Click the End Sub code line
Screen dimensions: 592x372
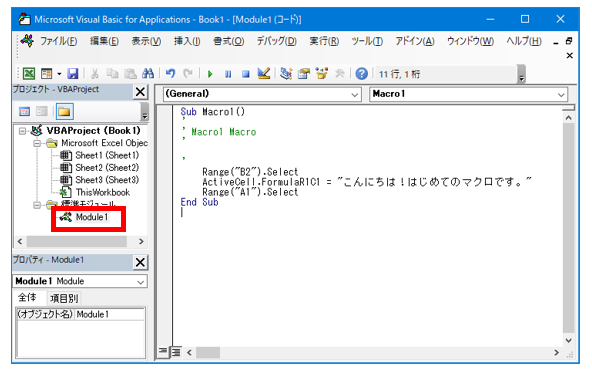click(x=199, y=202)
